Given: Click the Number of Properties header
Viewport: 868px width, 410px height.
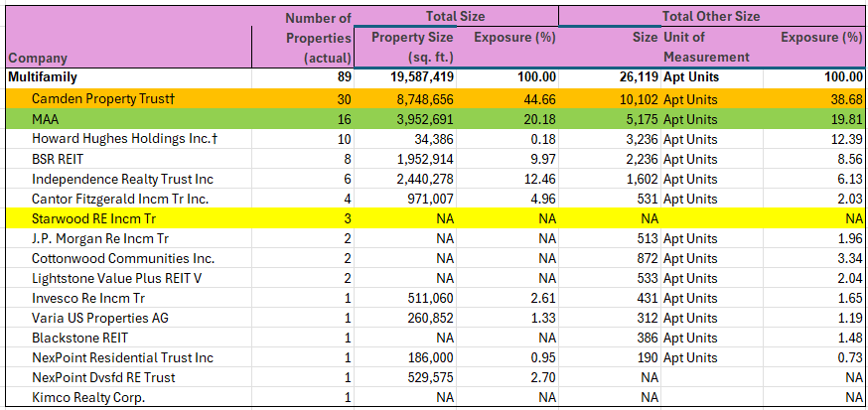Looking at the screenshot, I should pyautogui.click(x=318, y=38).
